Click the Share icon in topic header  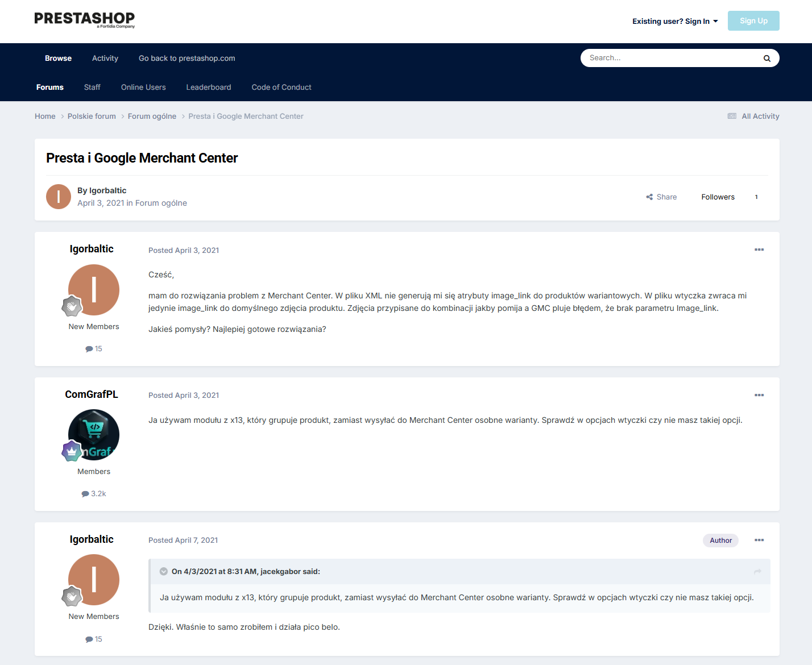(x=649, y=197)
